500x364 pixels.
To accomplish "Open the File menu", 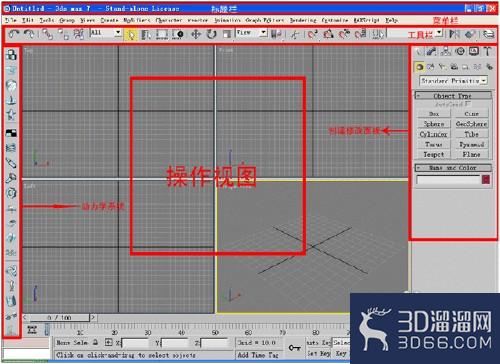I will pyautogui.click(x=11, y=20).
